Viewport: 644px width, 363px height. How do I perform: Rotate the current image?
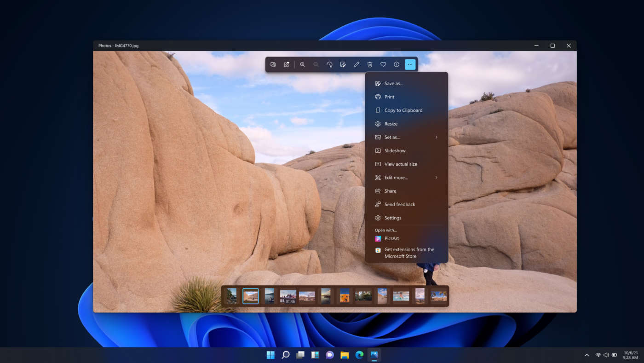329,64
